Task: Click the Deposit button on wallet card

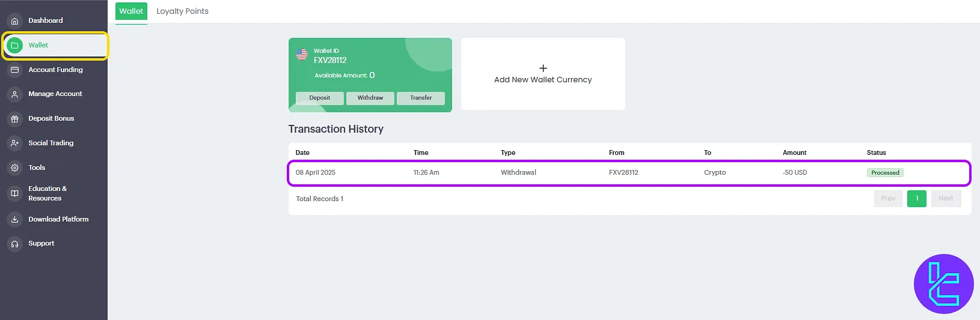Action: [320, 98]
